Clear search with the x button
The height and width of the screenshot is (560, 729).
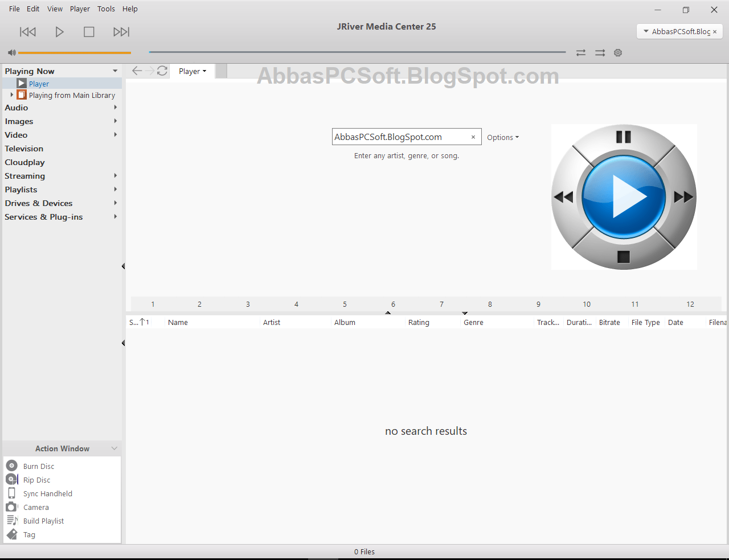click(x=473, y=137)
